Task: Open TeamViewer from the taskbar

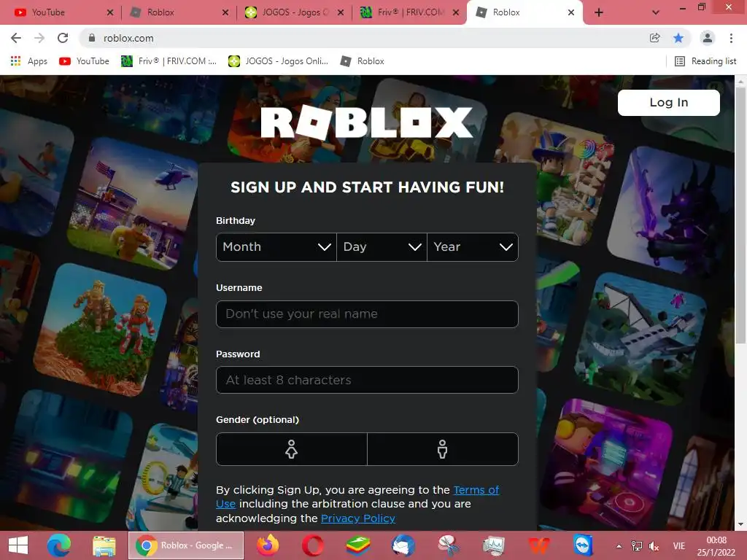Action: pyautogui.click(x=584, y=545)
